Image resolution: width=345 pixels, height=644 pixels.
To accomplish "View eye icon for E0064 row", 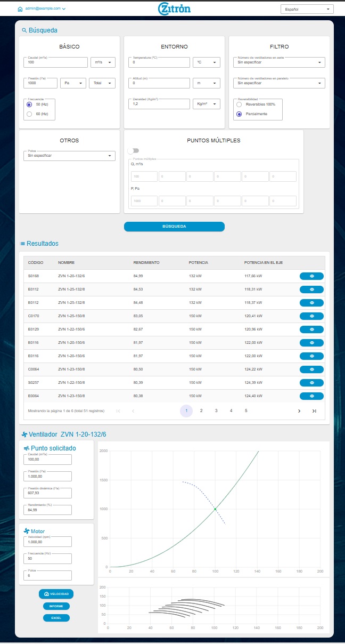I will coord(311,396).
